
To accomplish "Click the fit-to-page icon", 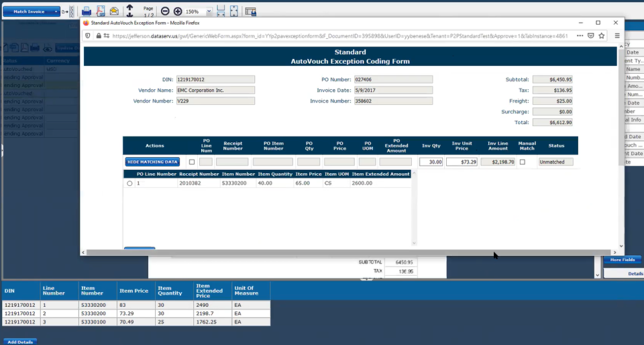I will [x=234, y=11].
